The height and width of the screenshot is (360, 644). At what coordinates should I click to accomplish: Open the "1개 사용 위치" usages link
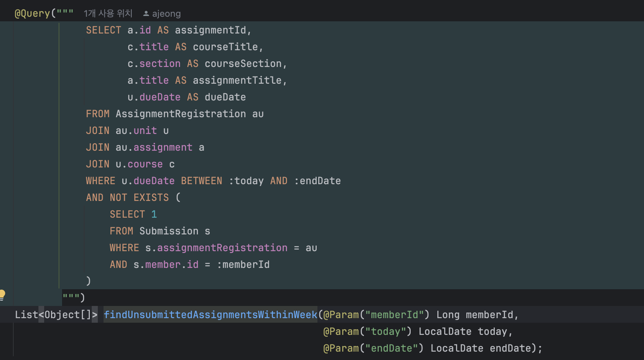(x=108, y=13)
